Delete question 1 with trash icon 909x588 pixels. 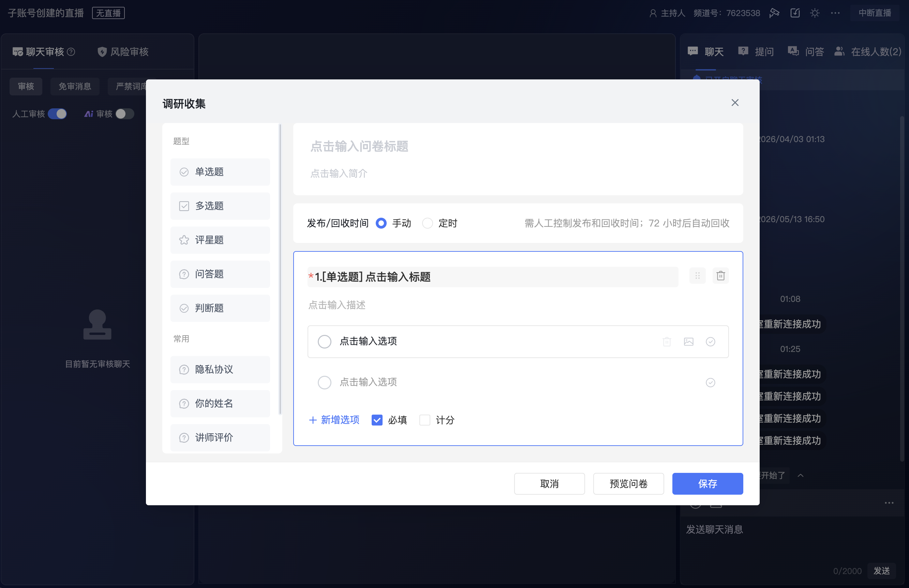720,276
